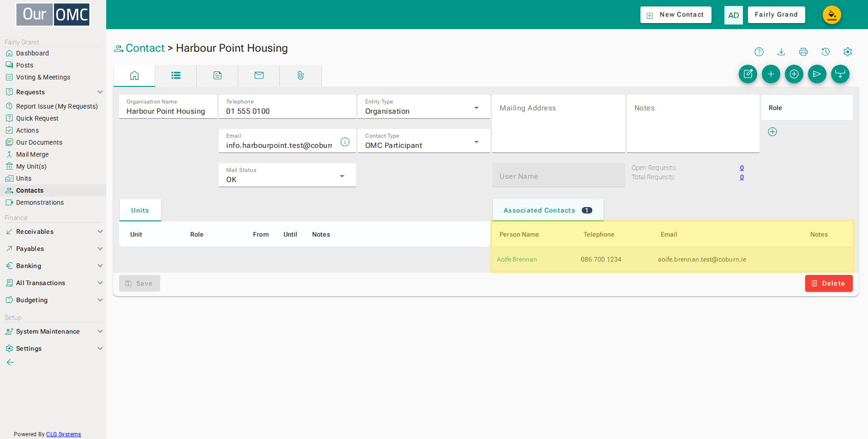This screenshot has width=868, height=439.
Task: Click the Telephone input field
Action: pyautogui.click(x=287, y=107)
